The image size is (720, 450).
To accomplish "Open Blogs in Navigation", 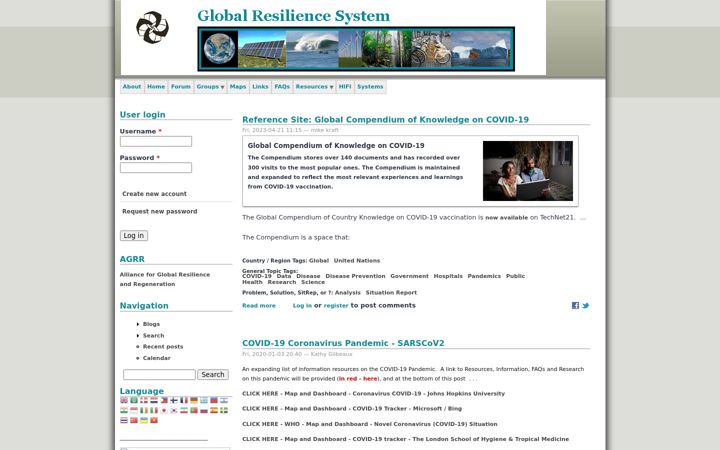I will tap(151, 324).
